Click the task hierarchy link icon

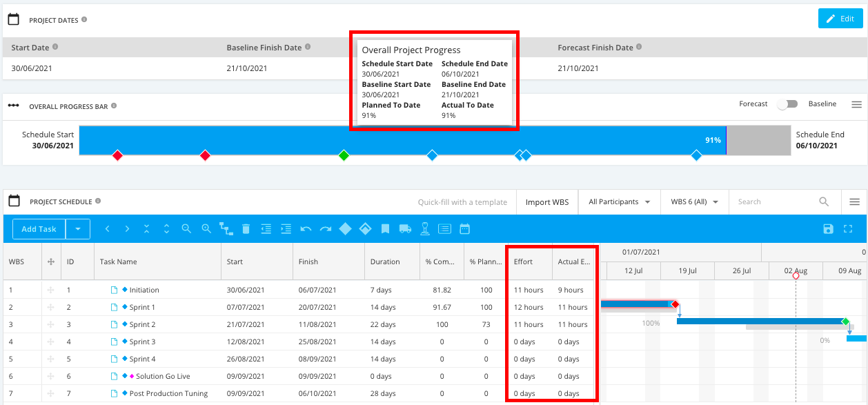(226, 228)
